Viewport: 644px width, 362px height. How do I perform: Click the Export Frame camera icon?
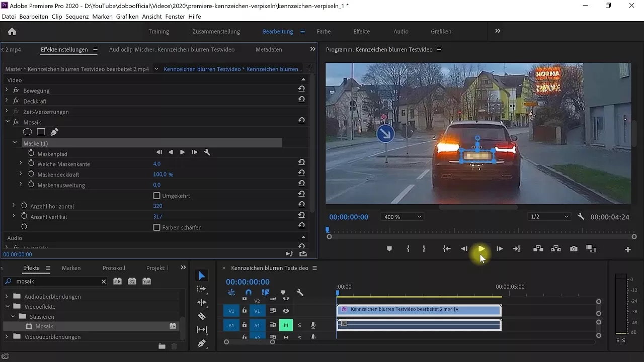[573, 248]
